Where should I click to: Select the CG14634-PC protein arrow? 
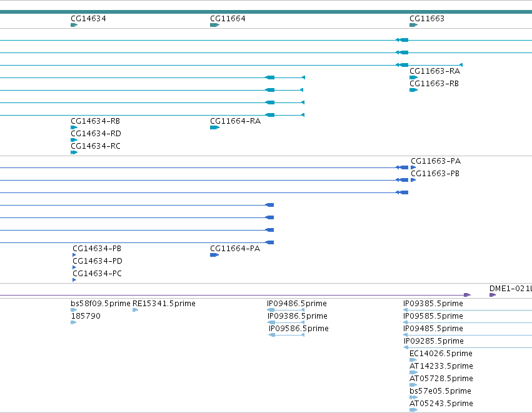point(74,280)
